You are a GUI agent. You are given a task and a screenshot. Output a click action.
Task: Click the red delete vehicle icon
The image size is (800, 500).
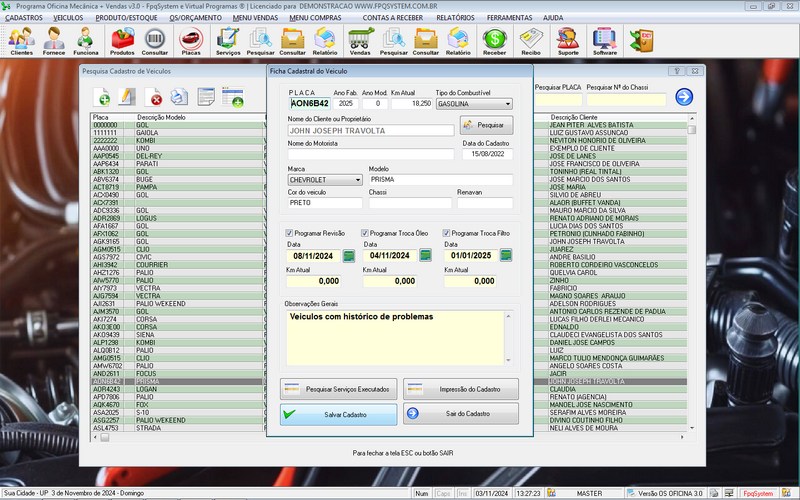coord(155,97)
